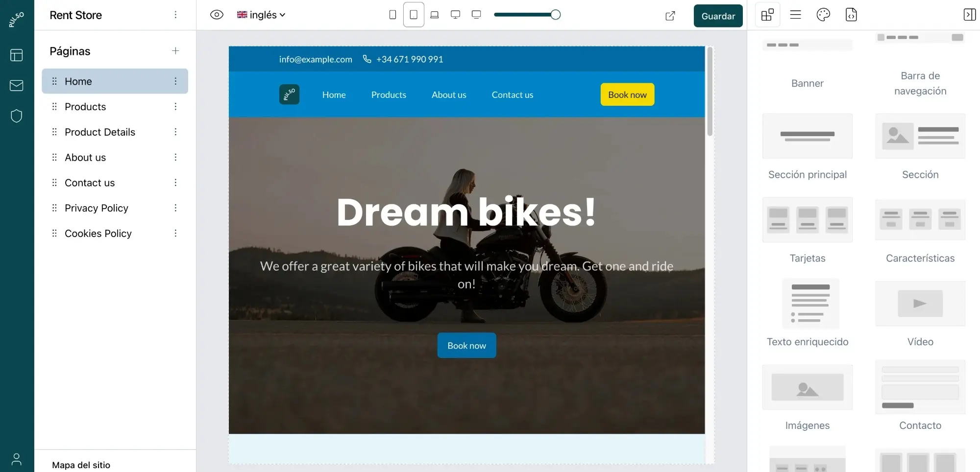This screenshot has height=472, width=980.
Task: Click the Pulso logo at top left
Action: click(x=17, y=20)
